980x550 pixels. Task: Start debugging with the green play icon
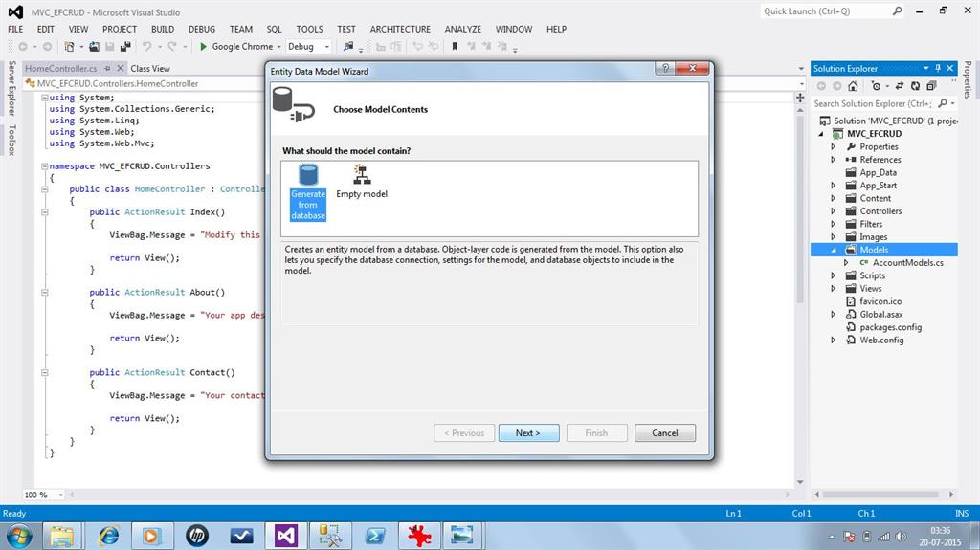[203, 46]
